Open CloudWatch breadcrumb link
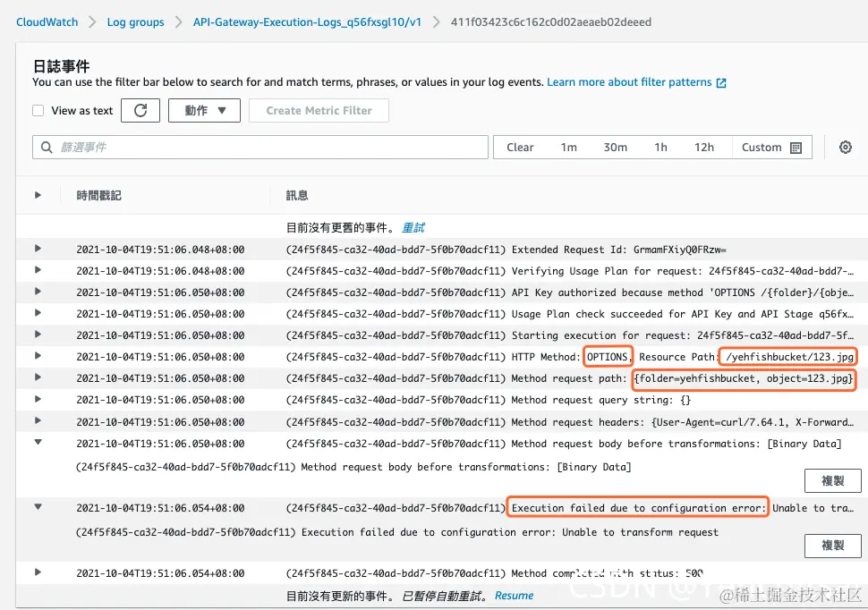Image resolution: width=868 pixels, height=610 pixels. (47, 22)
